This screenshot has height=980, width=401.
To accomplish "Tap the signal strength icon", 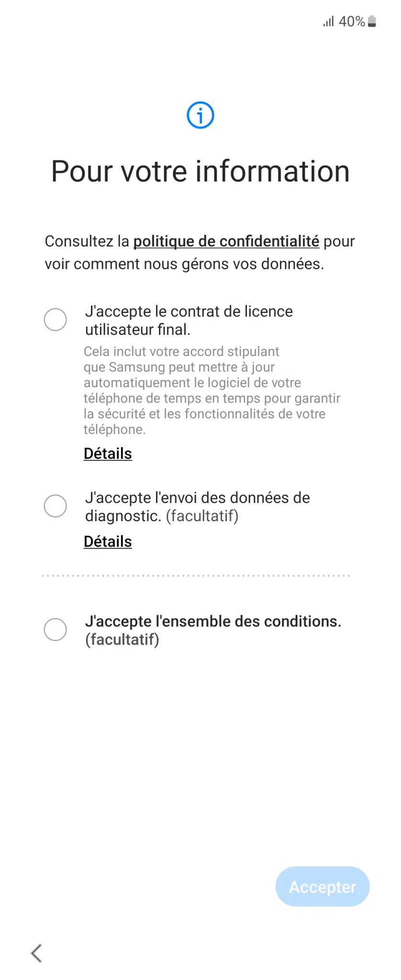I will (328, 22).
